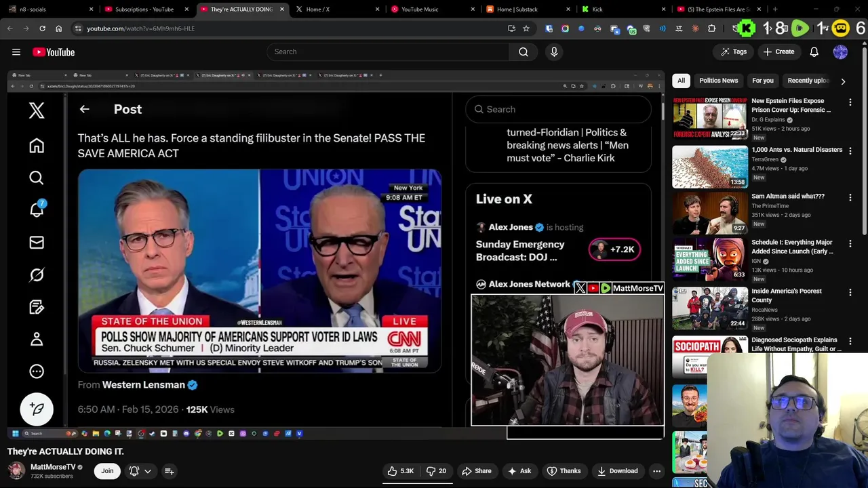Open options for Inside America's Poorest County
The width and height of the screenshot is (868, 488).
pyautogui.click(x=850, y=292)
